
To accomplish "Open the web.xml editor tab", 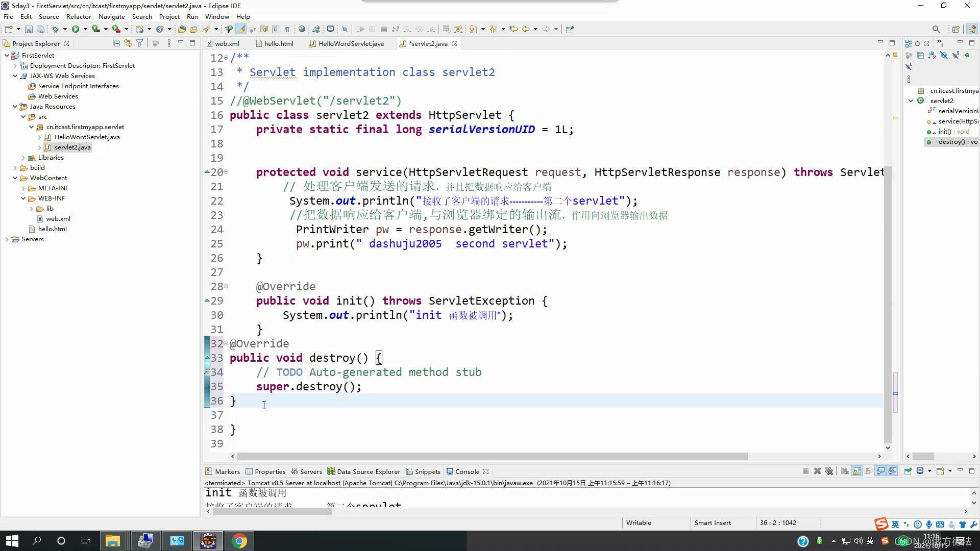I will tap(227, 43).
